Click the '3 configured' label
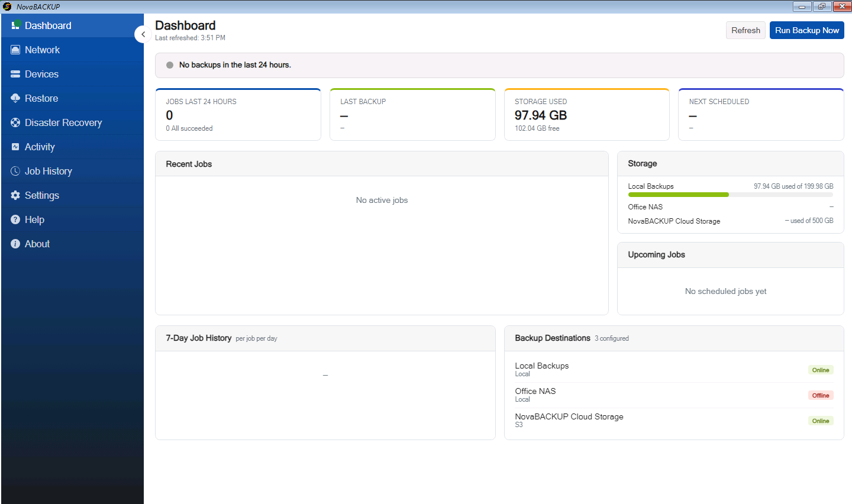The image size is (852, 504). click(612, 338)
